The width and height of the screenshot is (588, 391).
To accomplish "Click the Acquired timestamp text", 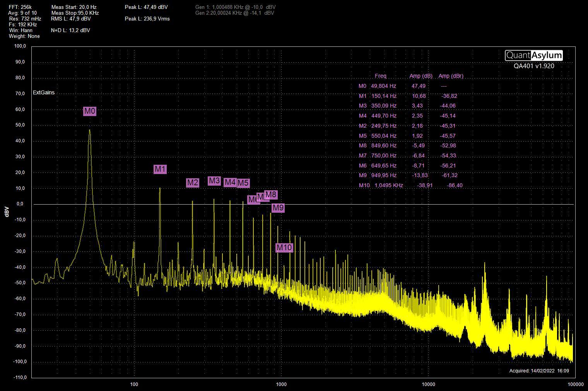I will pyautogui.click(x=539, y=371).
